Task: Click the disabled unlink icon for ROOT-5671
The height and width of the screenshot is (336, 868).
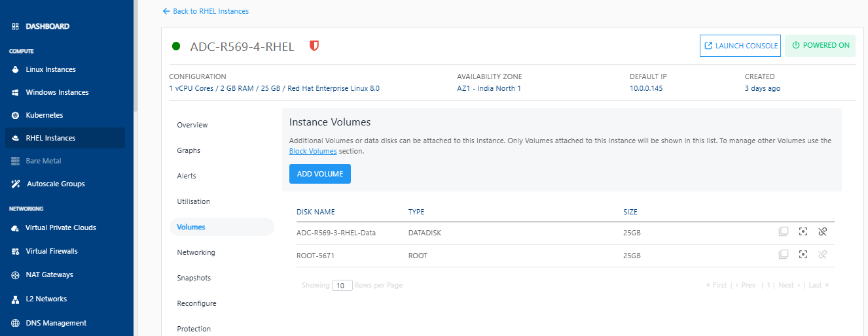Action: 823,254
